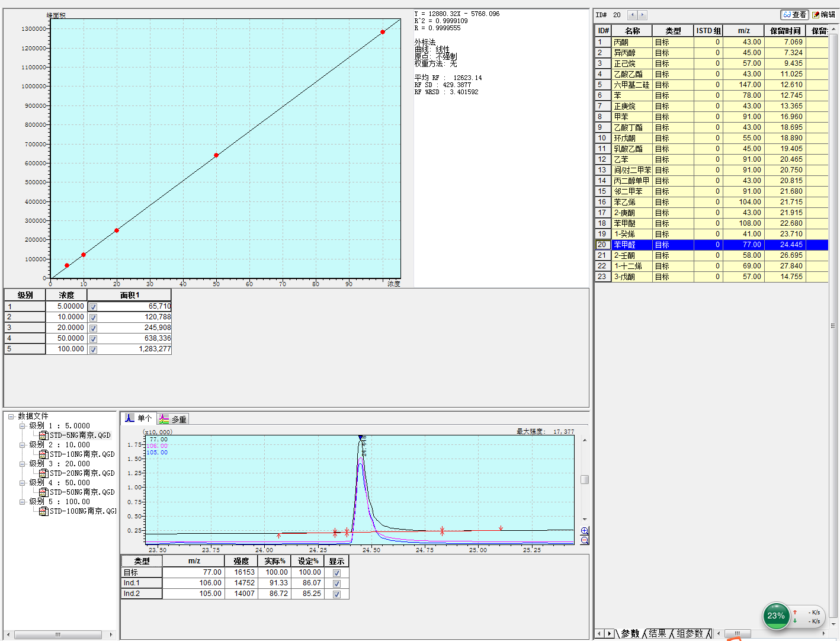Click the 23% memory accelerator ball

point(776,616)
